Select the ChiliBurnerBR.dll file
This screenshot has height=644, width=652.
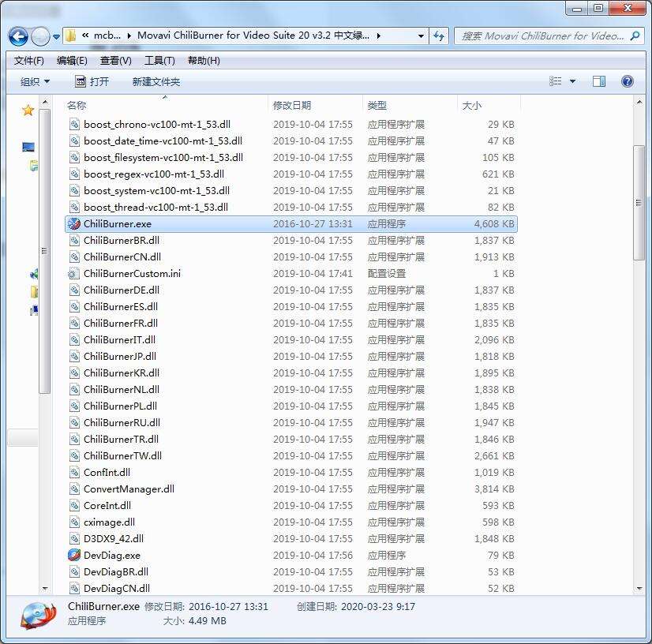(122, 240)
